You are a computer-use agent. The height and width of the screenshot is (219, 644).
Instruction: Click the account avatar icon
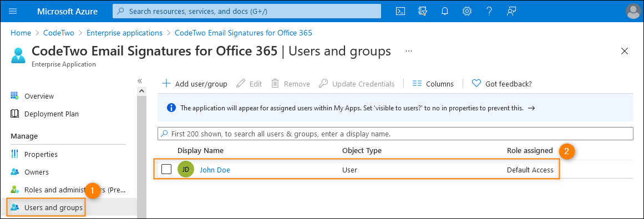(x=633, y=11)
